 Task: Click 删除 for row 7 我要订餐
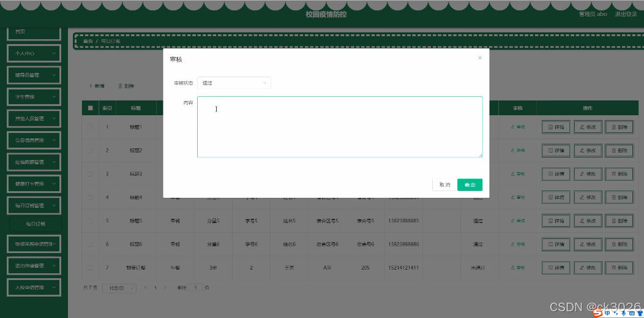pos(620,268)
